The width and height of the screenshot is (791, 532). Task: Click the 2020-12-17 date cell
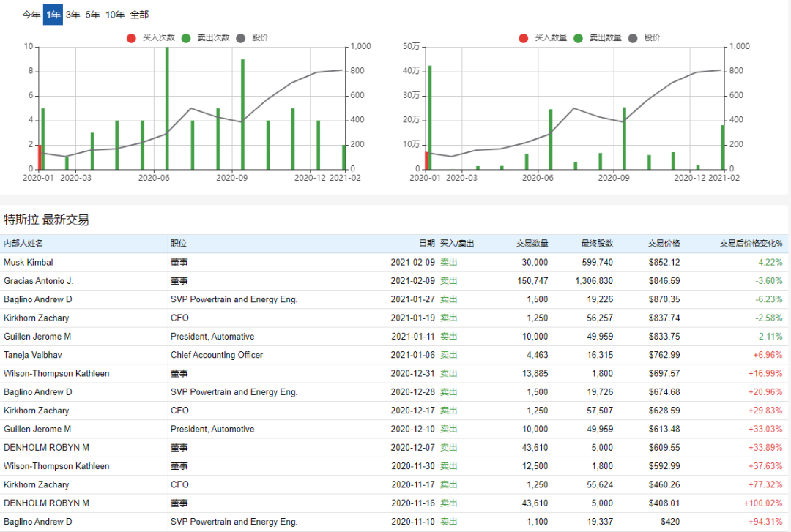coord(412,411)
